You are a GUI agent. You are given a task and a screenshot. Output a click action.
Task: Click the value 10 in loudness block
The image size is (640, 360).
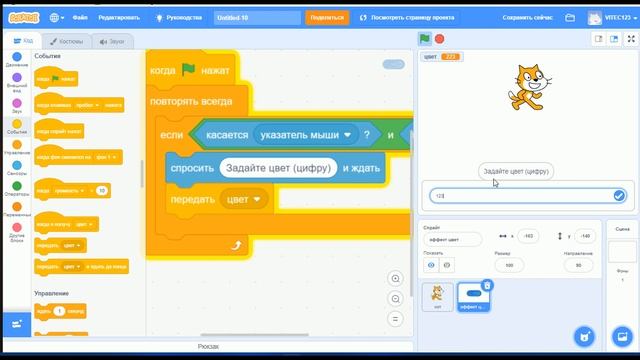tap(102, 191)
